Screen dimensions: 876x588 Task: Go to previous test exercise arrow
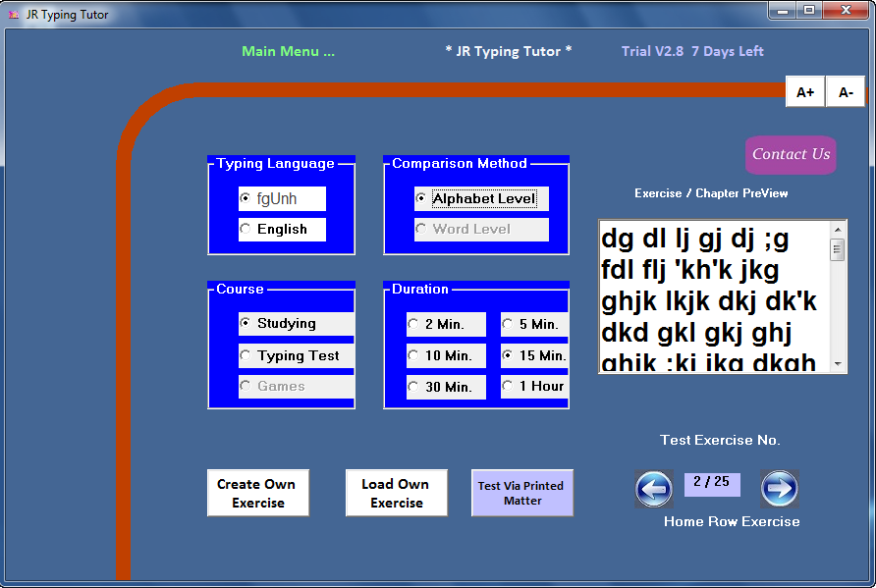tap(654, 489)
